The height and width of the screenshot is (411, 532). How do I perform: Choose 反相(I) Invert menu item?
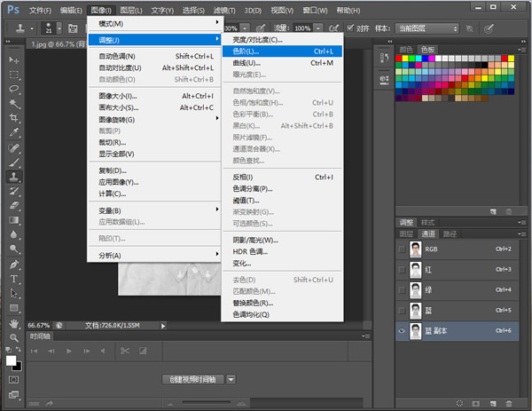tap(282, 177)
